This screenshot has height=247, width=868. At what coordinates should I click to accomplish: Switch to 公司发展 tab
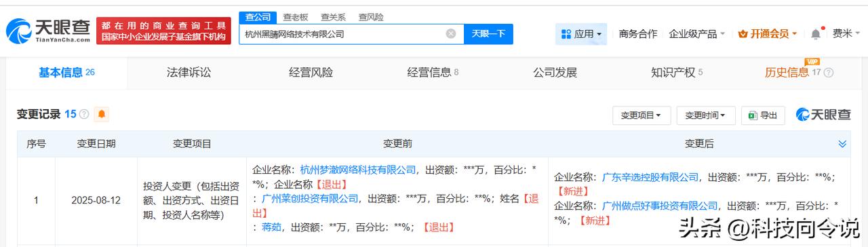tap(555, 73)
